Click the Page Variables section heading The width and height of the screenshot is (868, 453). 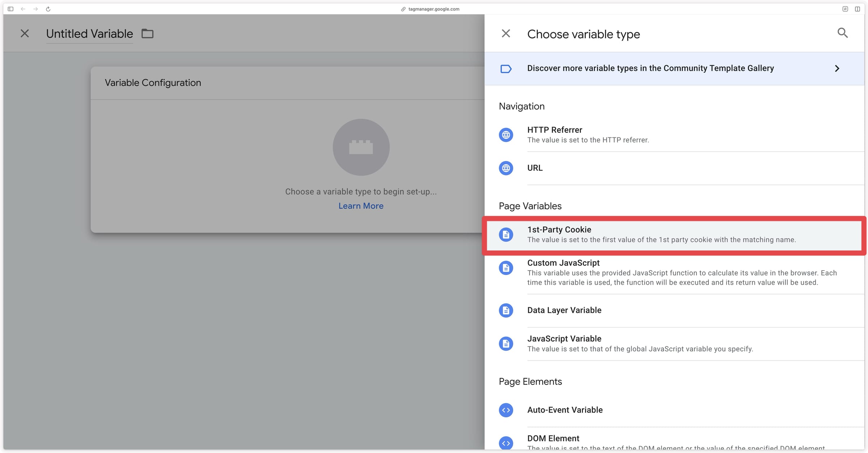point(530,206)
